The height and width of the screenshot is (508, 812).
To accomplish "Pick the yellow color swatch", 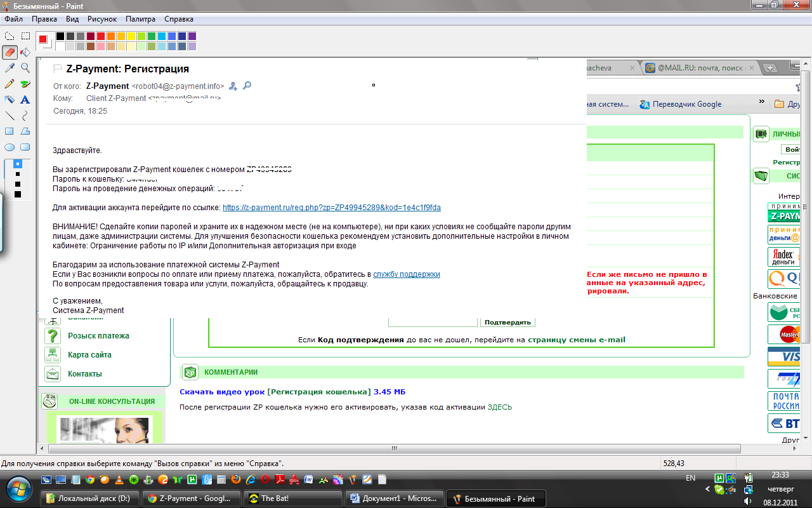I will 131,36.
